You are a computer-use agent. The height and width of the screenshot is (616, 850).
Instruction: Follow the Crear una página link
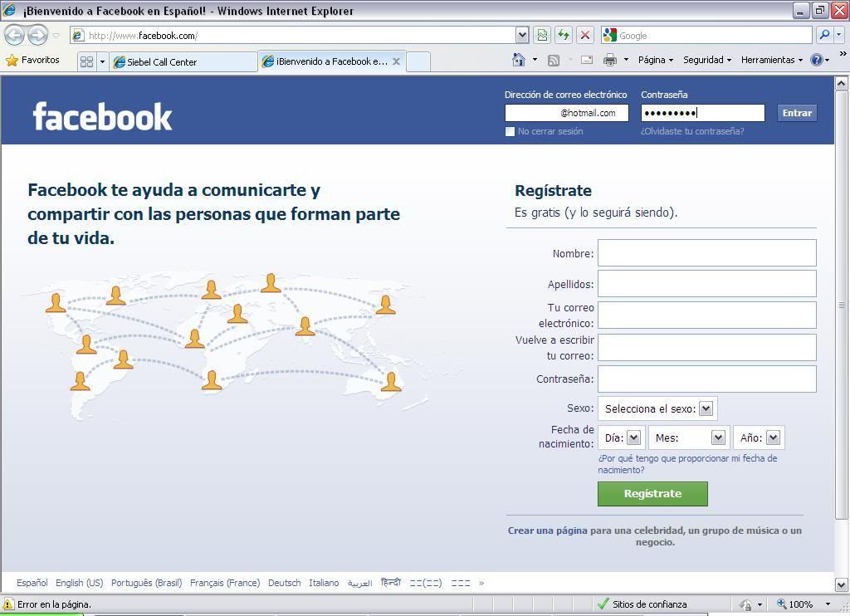pyautogui.click(x=548, y=530)
